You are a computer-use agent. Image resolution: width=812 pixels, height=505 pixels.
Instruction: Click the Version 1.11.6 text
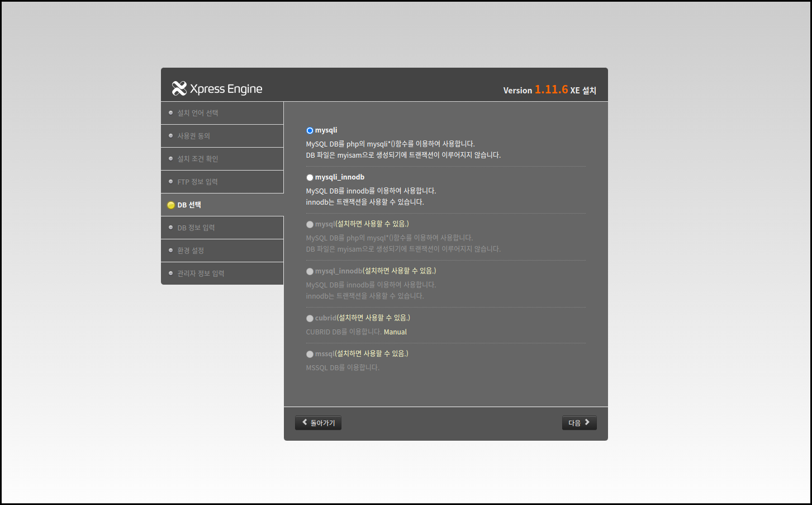coord(535,89)
